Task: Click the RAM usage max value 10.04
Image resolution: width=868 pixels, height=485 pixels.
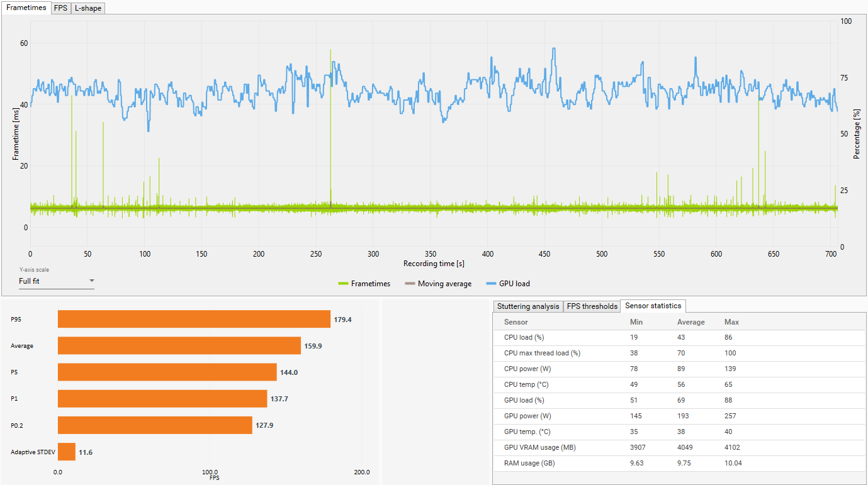Action: tap(734, 464)
